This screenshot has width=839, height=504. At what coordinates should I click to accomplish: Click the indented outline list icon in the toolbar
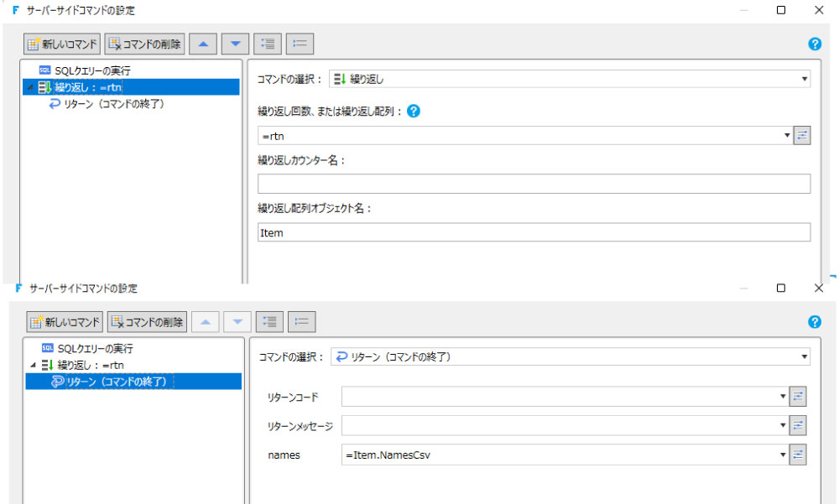(267, 44)
